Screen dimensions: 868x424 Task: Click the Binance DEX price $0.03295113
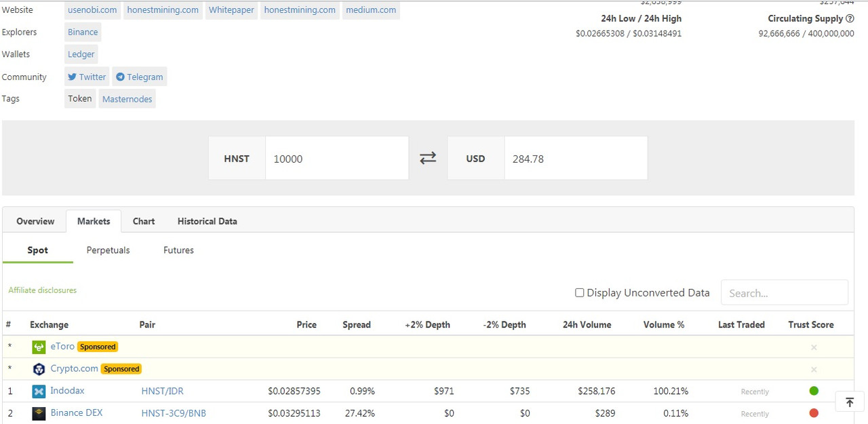pyautogui.click(x=294, y=413)
